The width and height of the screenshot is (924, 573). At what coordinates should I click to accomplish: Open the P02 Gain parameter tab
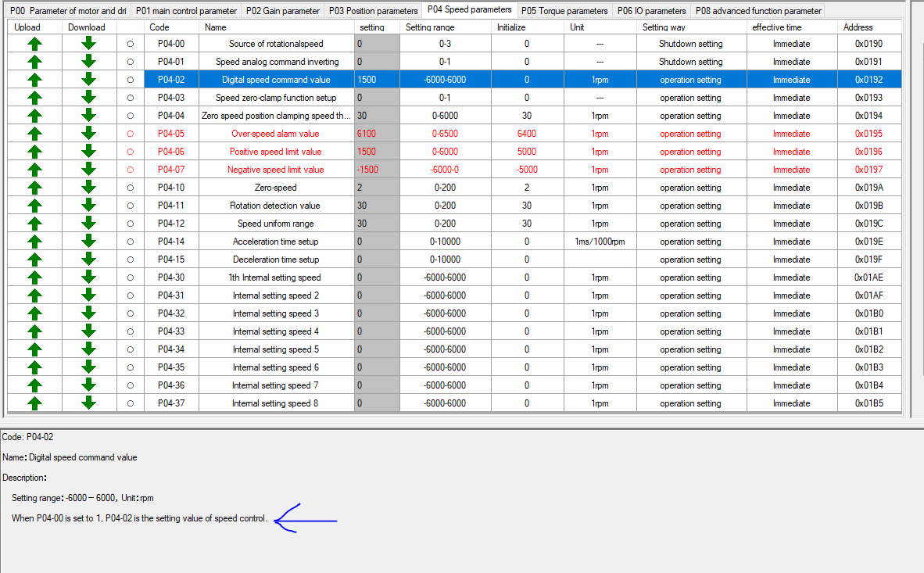283,11
